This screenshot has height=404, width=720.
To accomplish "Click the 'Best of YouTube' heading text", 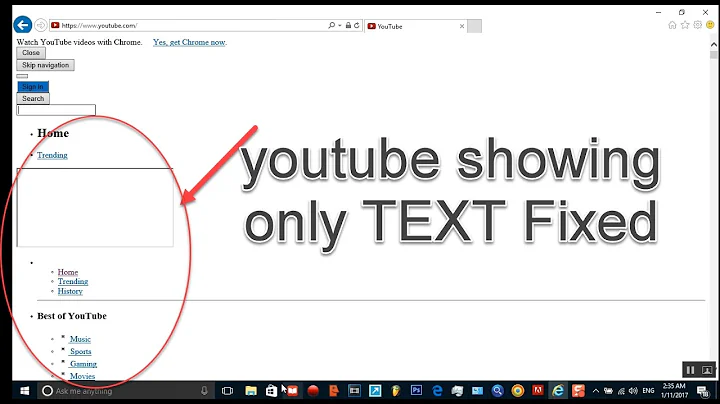I will pyautogui.click(x=72, y=316).
